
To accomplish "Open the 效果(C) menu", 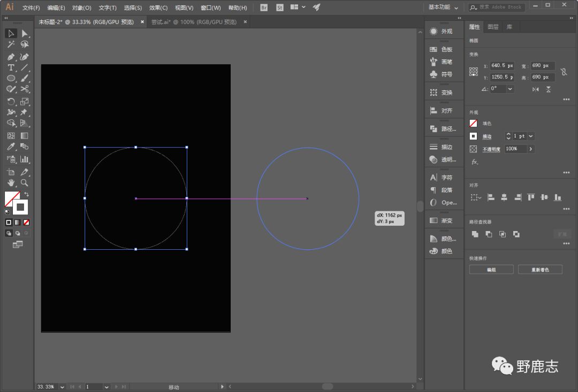I will coord(158,8).
